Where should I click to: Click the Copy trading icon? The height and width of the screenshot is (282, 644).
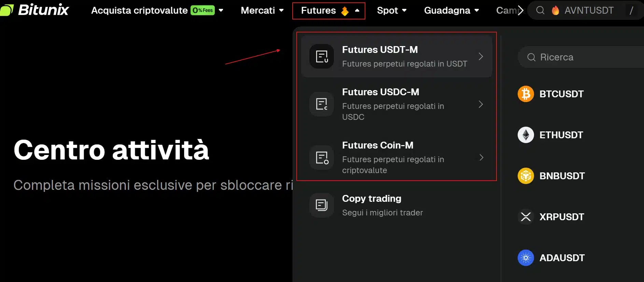point(321,205)
